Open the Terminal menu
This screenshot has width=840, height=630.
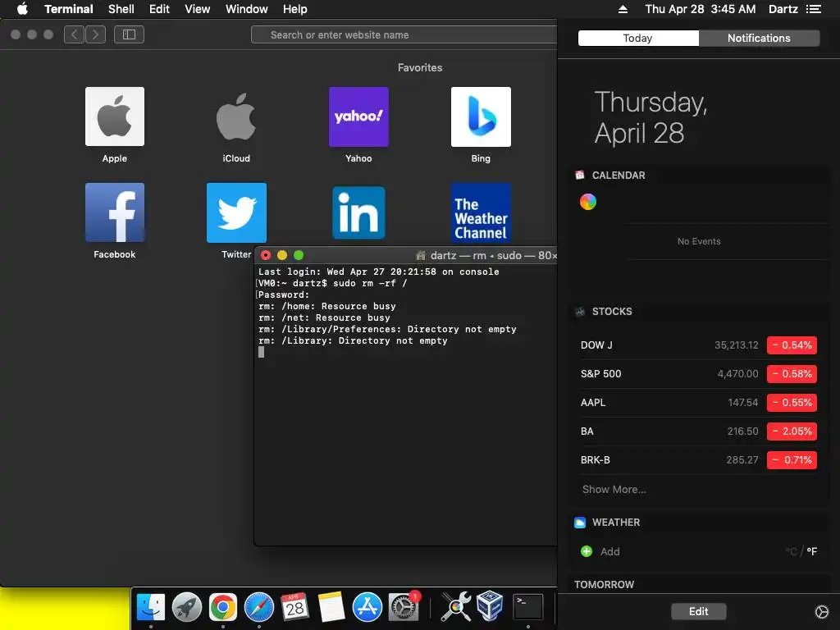(x=69, y=9)
